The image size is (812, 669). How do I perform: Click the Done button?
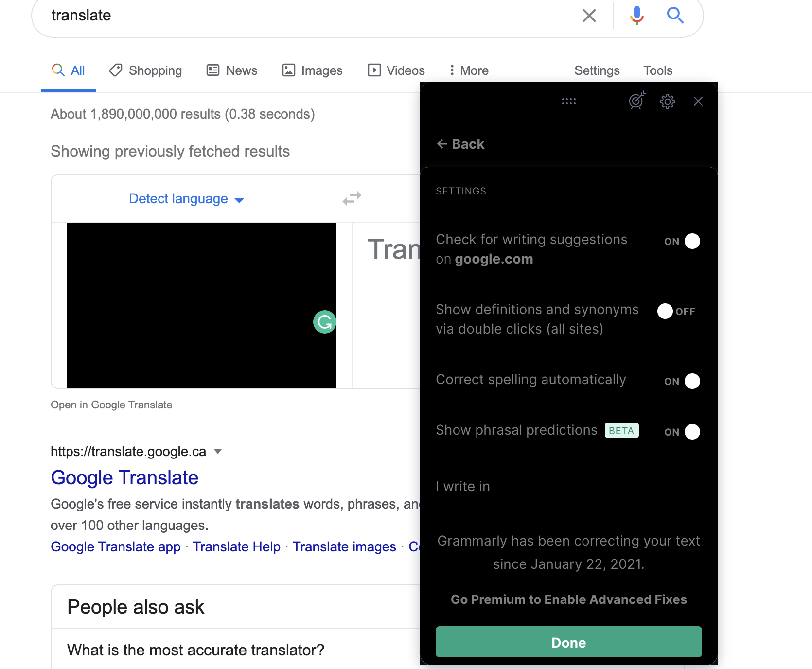(x=568, y=642)
